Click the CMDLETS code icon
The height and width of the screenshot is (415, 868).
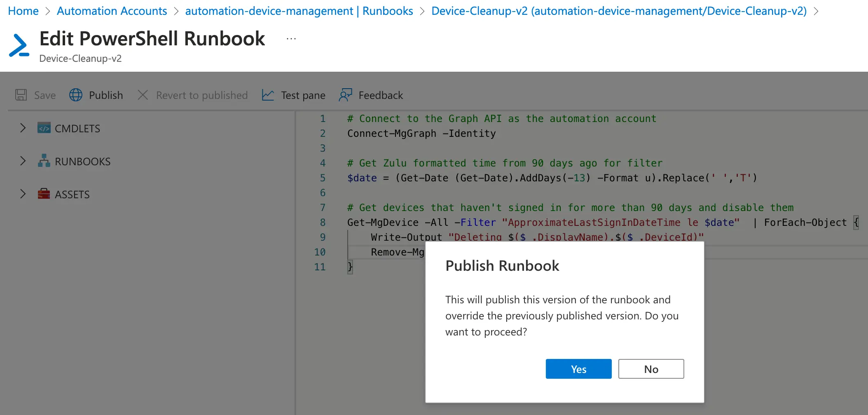click(x=44, y=128)
